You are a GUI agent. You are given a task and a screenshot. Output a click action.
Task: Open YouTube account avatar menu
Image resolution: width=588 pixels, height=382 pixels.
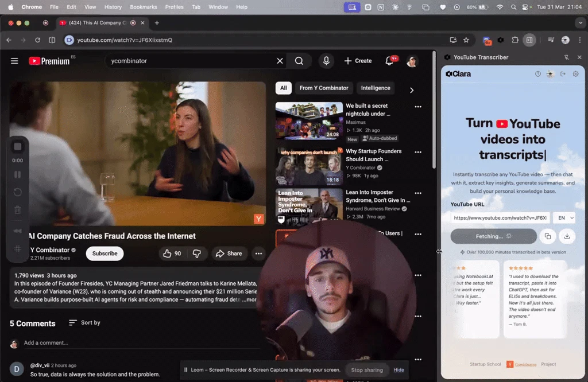tap(412, 61)
